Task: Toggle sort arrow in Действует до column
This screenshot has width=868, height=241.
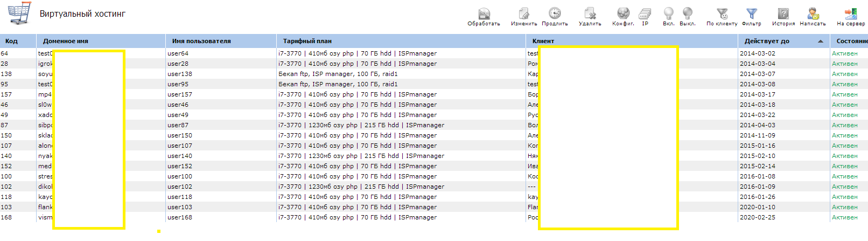Action: [x=820, y=41]
